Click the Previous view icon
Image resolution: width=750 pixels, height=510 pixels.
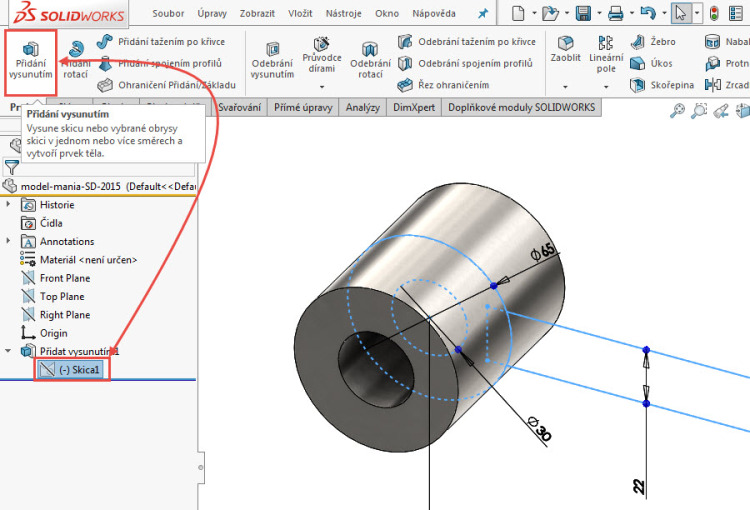coord(721,111)
